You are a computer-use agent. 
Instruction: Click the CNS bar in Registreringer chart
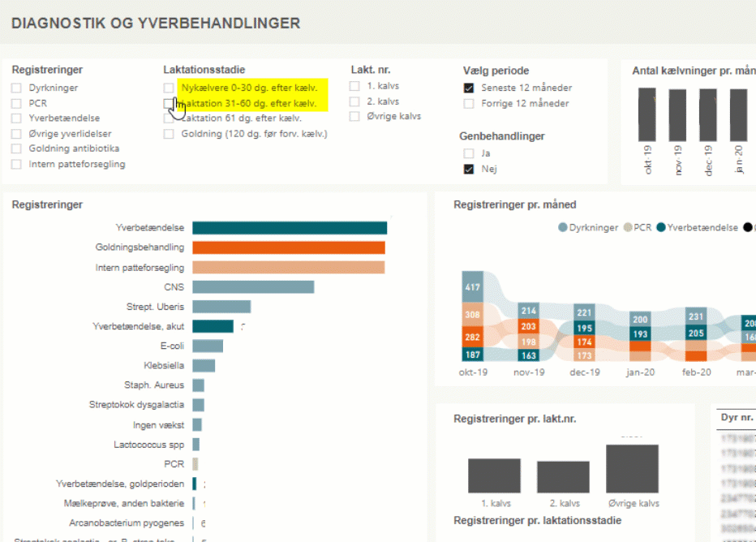coord(252,287)
